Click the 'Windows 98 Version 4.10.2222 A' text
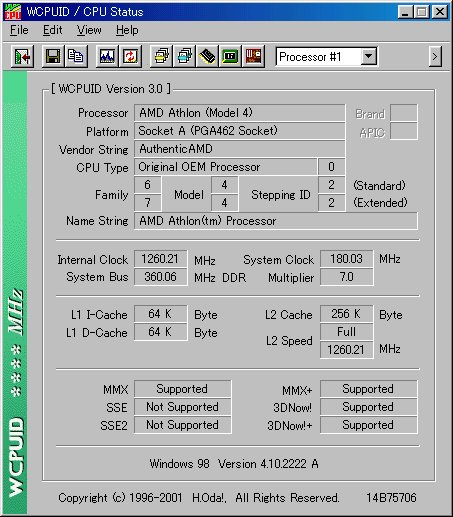Image resolution: width=453 pixels, height=517 pixels. [x=234, y=464]
